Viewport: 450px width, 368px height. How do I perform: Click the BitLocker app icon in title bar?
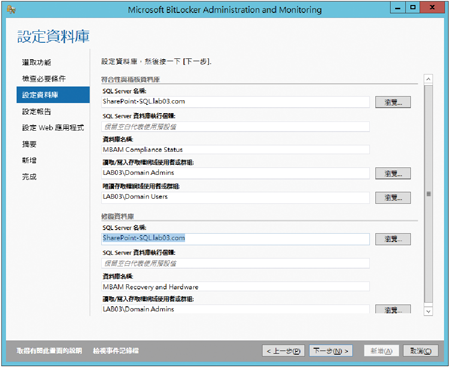(11, 10)
